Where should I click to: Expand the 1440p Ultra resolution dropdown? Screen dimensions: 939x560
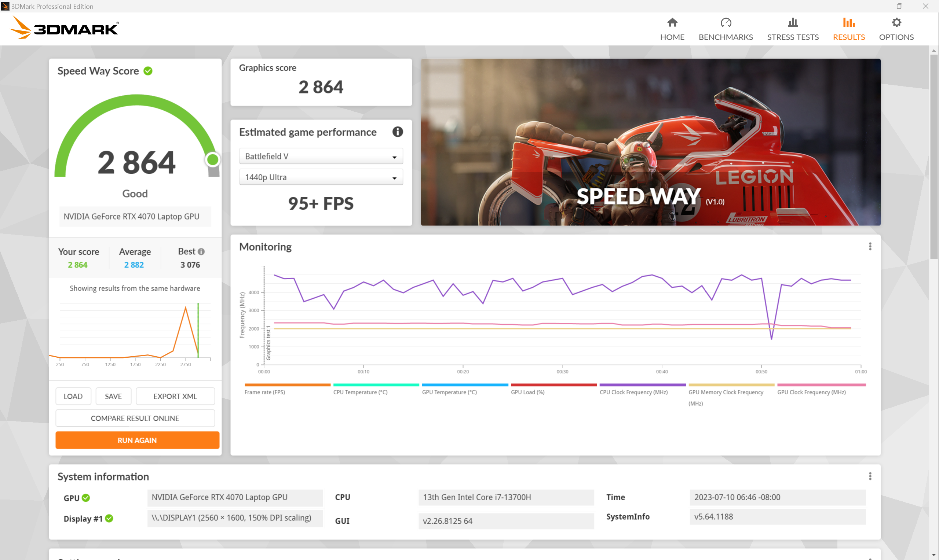321,177
